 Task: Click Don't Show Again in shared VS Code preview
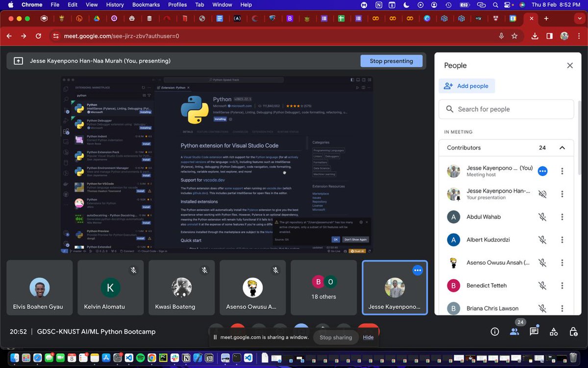pyautogui.click(x=356, y=239)
